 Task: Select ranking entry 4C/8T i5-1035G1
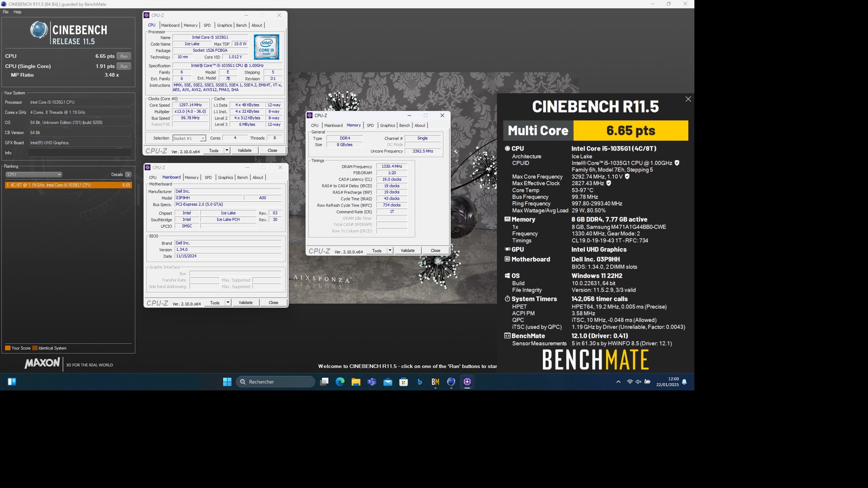coord(68,185)
